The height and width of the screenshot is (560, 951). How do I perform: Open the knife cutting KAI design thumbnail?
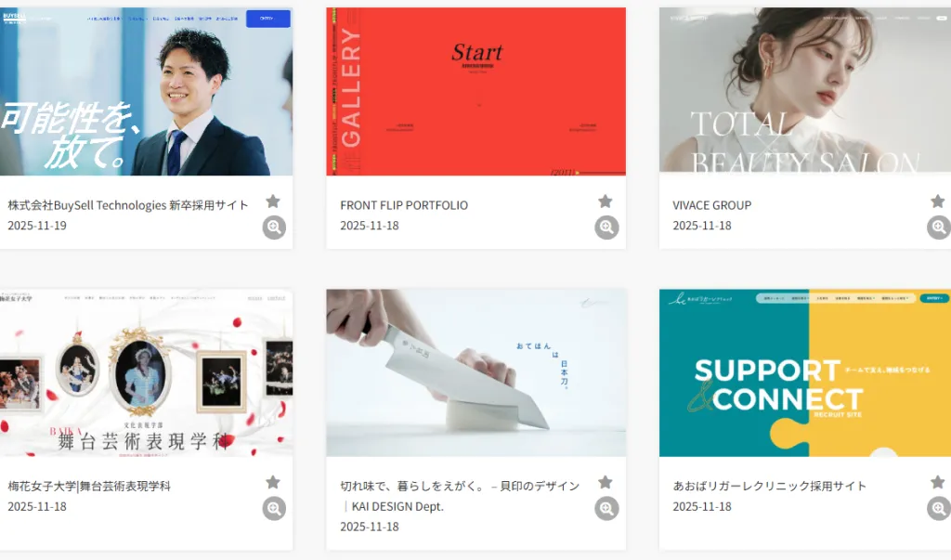[476, 372]
